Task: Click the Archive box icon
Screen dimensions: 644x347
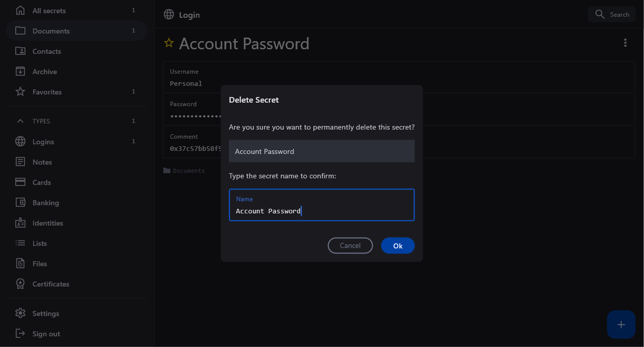Action: [20, 72]
